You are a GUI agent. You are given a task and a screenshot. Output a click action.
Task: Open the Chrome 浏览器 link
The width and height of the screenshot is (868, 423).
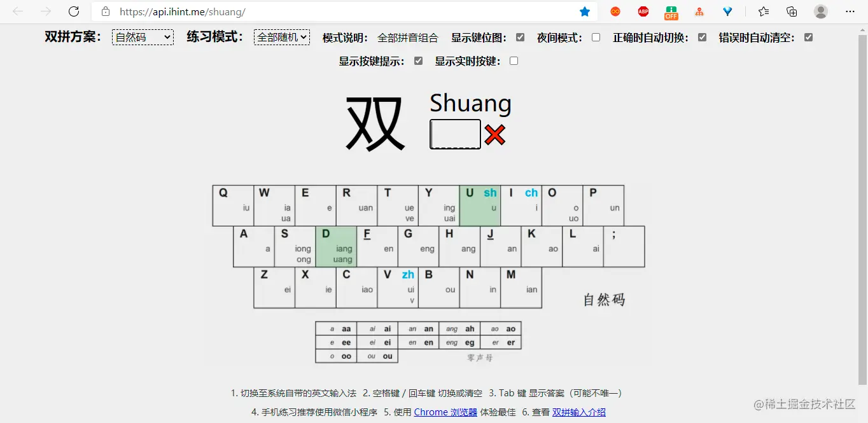445,412
